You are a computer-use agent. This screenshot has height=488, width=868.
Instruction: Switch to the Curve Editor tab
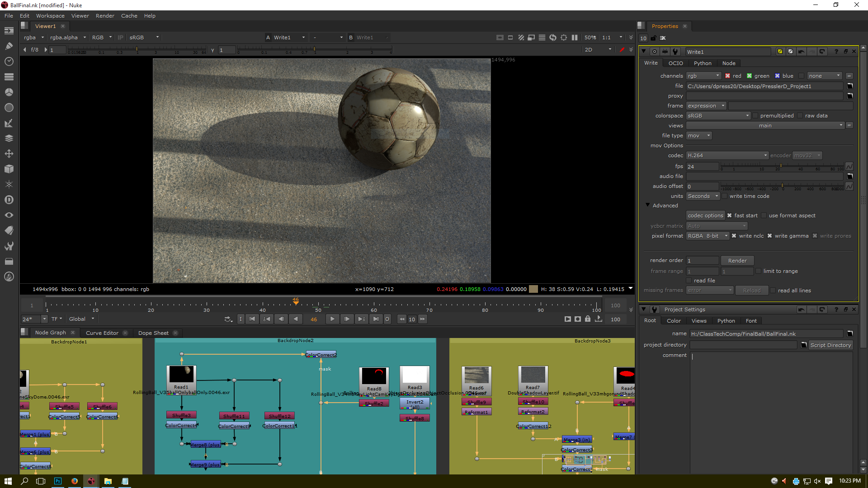102,333
